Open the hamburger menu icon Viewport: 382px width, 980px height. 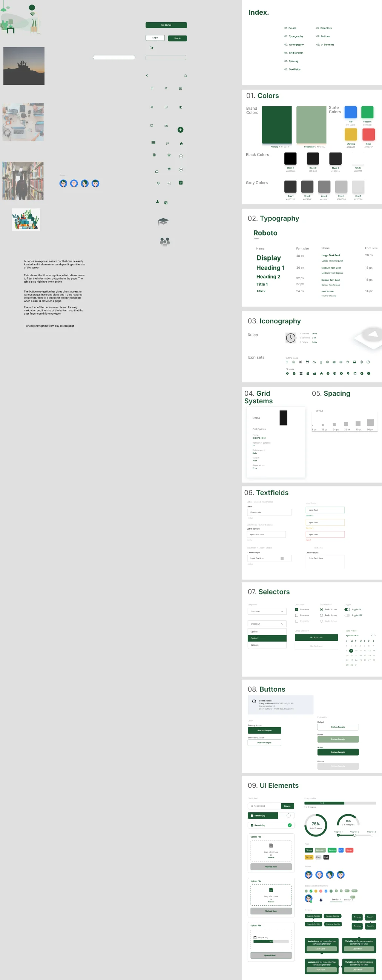tap(153, 142)
